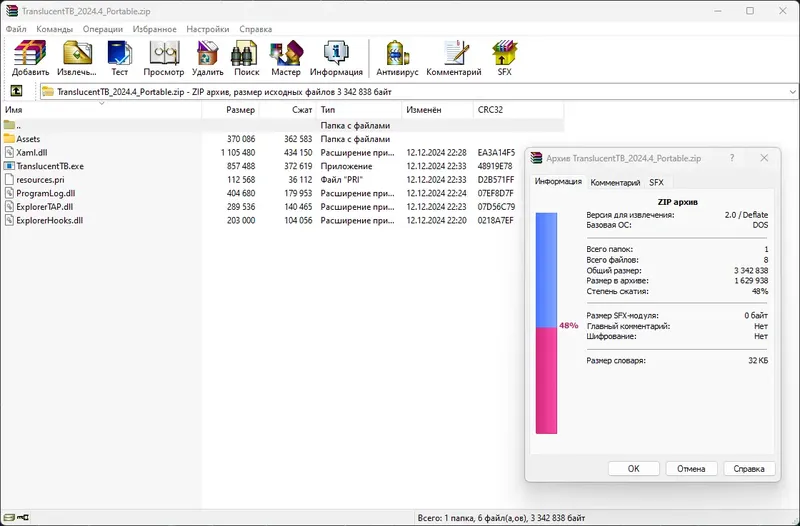Click the Xaml.dll file icon
Image resolution: width=800 pixels, height=526 pixels.
pos(9,152)
